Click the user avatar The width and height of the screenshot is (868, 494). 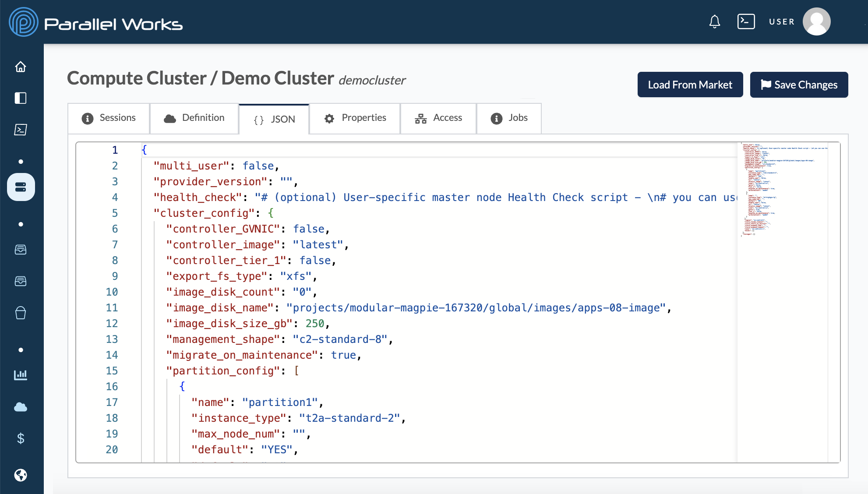pos(817,21)
